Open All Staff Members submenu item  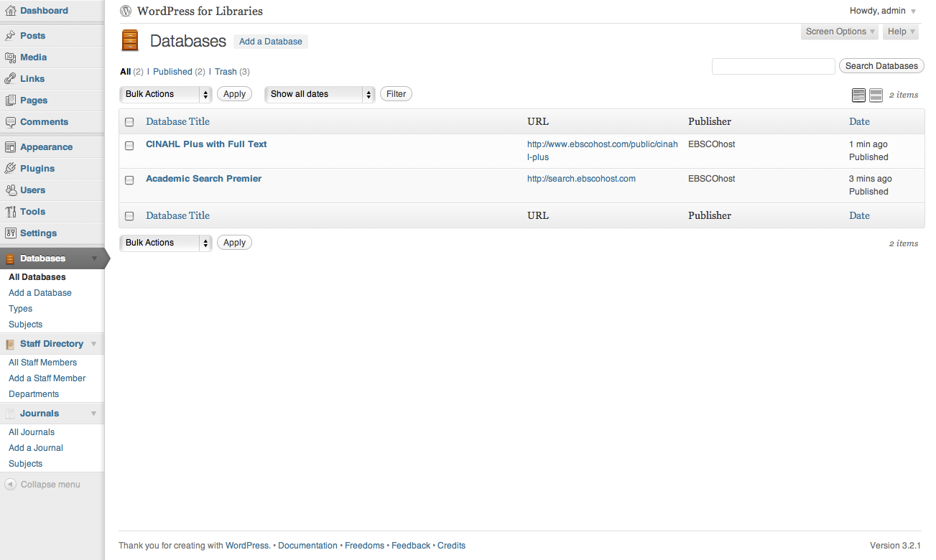(42, 363)
